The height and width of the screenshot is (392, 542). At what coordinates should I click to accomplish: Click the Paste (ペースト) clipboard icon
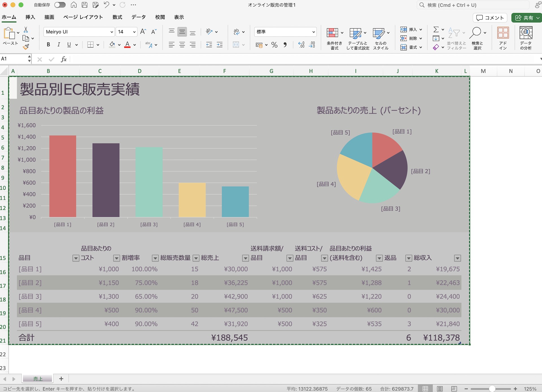click(9, 33)
